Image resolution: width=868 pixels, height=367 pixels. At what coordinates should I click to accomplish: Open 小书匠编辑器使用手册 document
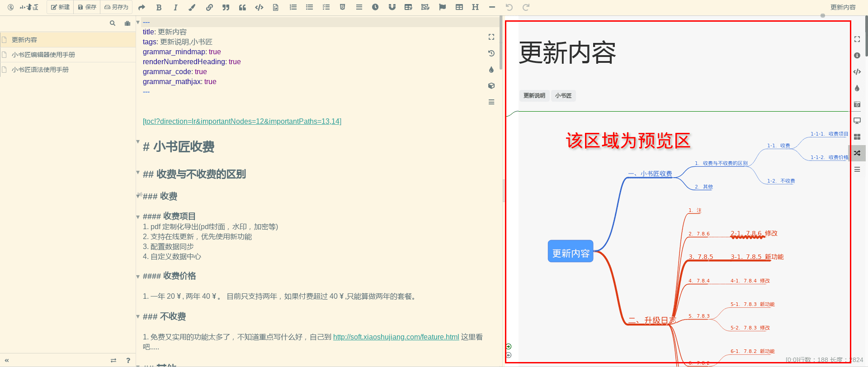(x=68, y=55)
